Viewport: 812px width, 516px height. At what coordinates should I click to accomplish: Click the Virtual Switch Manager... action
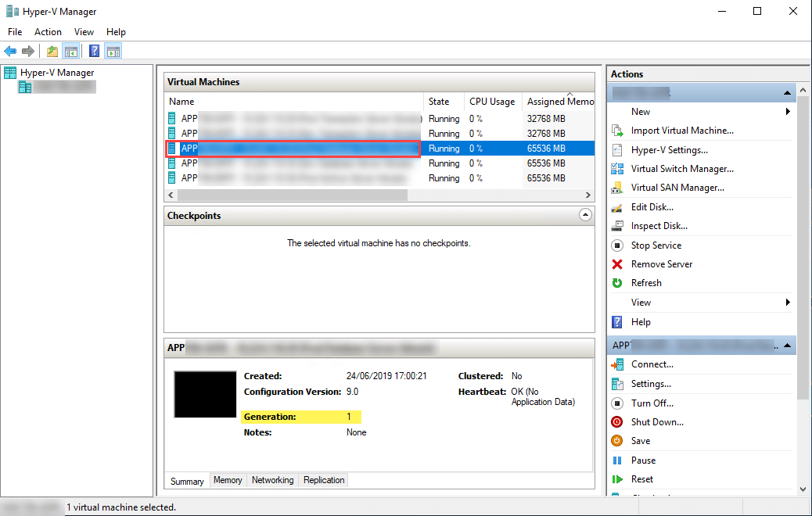click(682, 169)
